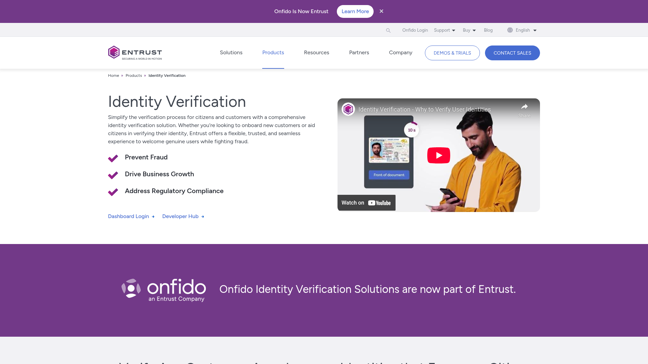
Task: Click the Drive Business Growth text
Action: (x=159, y=174)
